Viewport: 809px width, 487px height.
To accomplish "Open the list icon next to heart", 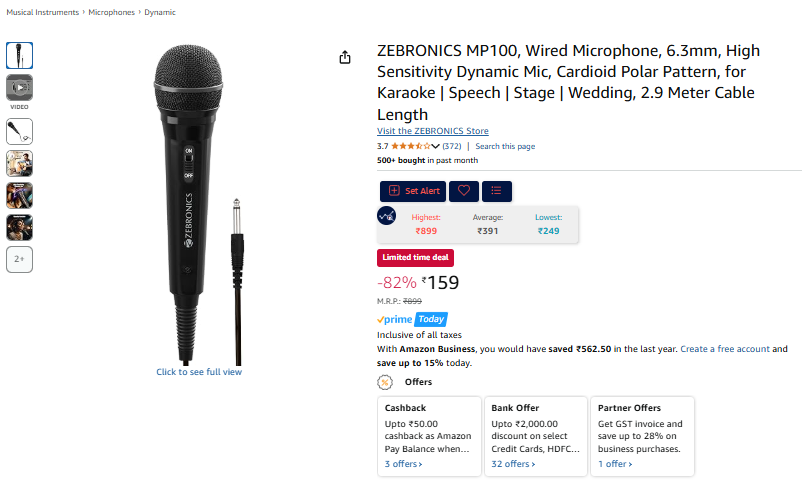I will pos(497,190).
